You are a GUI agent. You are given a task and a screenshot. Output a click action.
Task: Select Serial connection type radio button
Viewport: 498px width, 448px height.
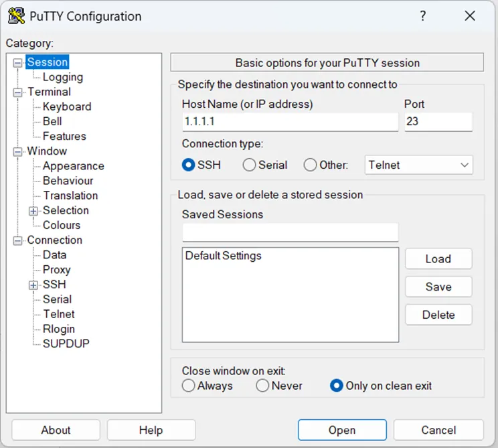click(249, 165)
